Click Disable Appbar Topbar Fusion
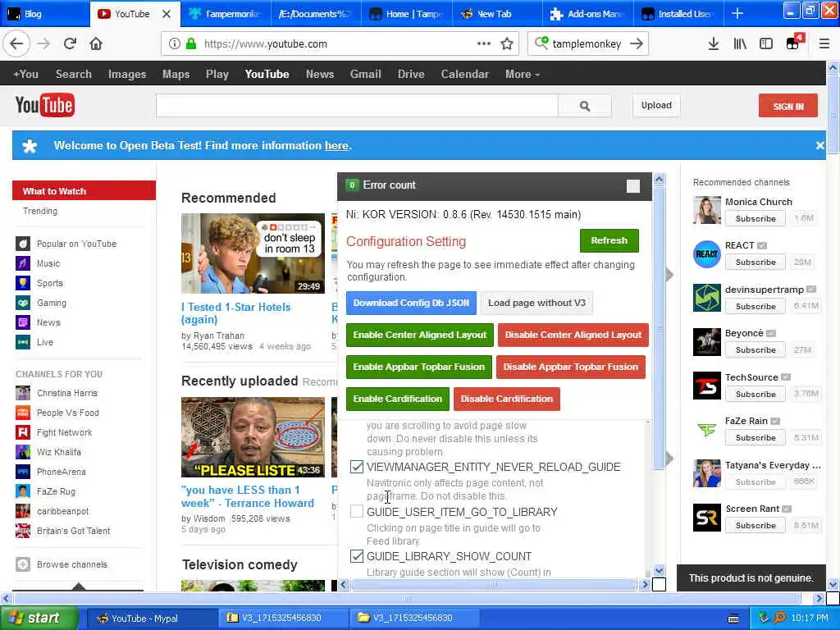840x630 pixels. [571, 367]
